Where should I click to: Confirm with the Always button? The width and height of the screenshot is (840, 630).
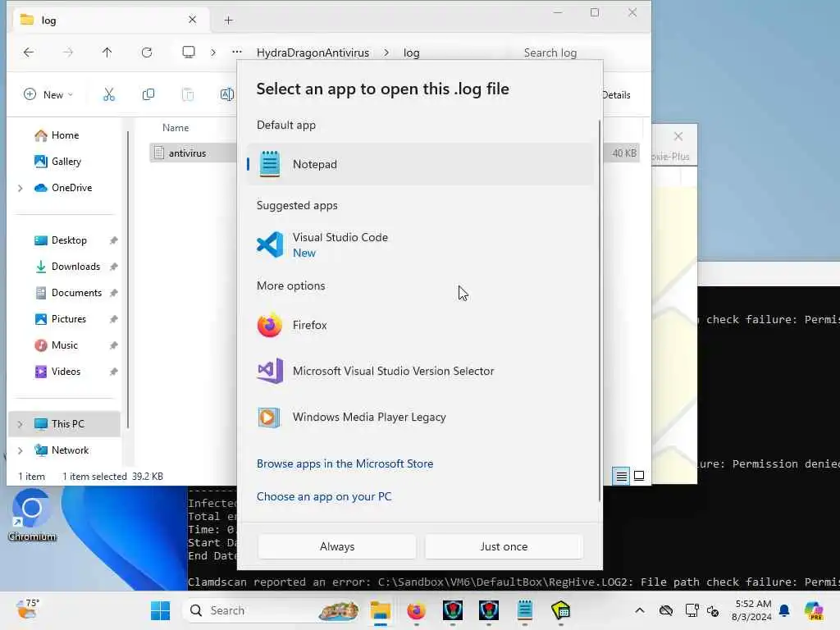click(x=337, y=546)
